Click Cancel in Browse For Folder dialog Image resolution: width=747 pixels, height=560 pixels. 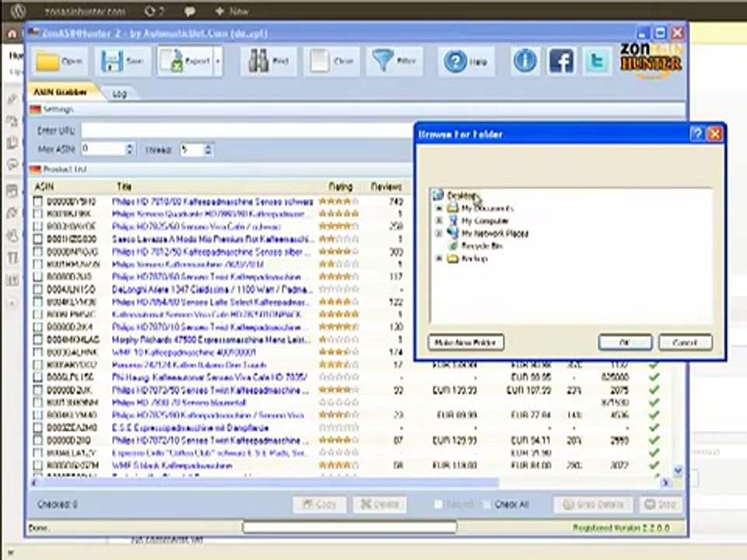[x=686, y=342]
